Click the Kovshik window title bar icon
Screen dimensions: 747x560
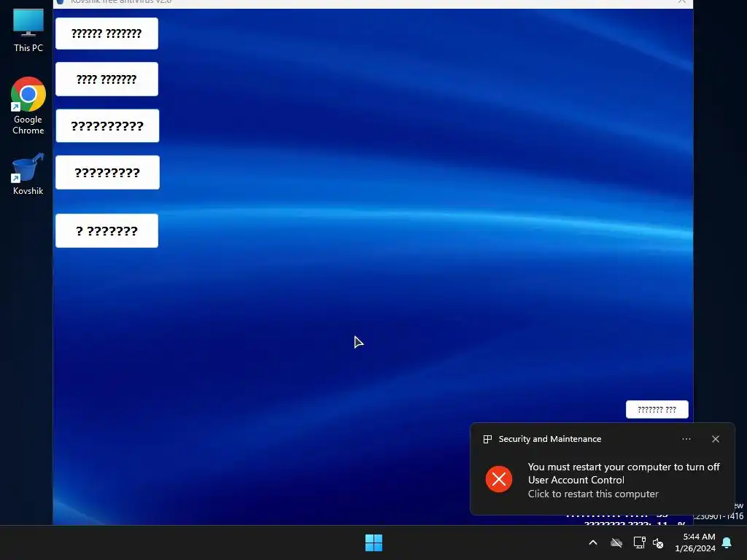[60, 2]
